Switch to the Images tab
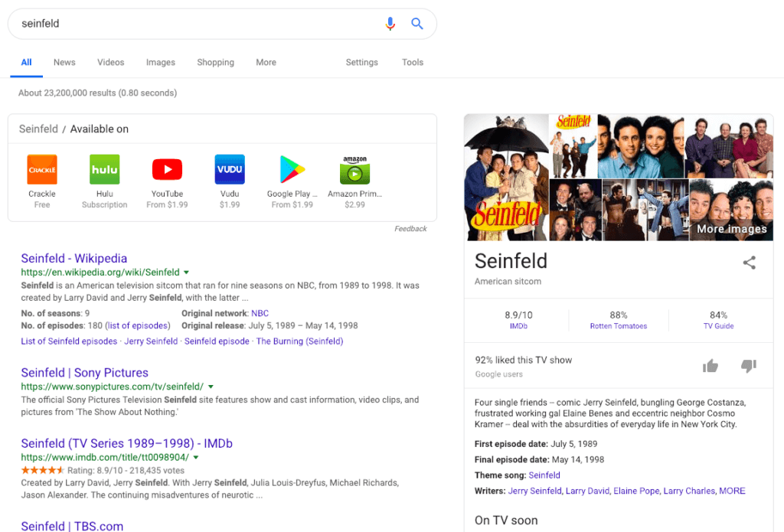The height and width of the screenshot is (532, 784). point(161,63)
